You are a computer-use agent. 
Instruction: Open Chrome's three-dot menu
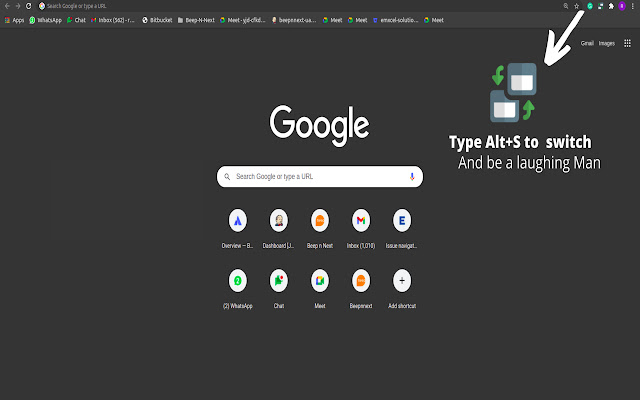(x=633, y=6)
